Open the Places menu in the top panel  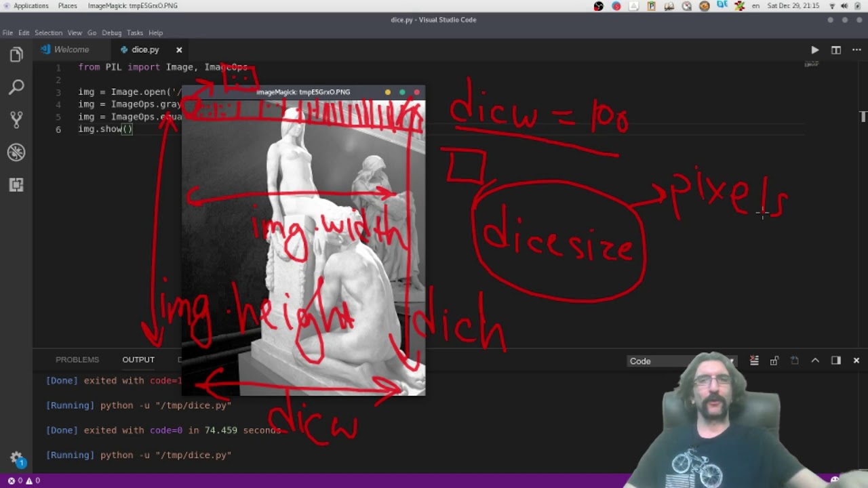tap(67, 5)
